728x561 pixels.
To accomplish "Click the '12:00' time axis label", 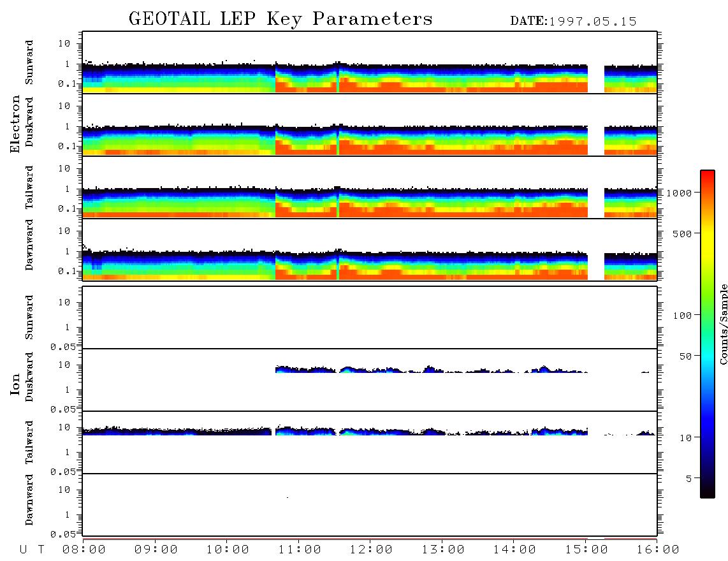I will pyautogui.click(x=371, y=550).
